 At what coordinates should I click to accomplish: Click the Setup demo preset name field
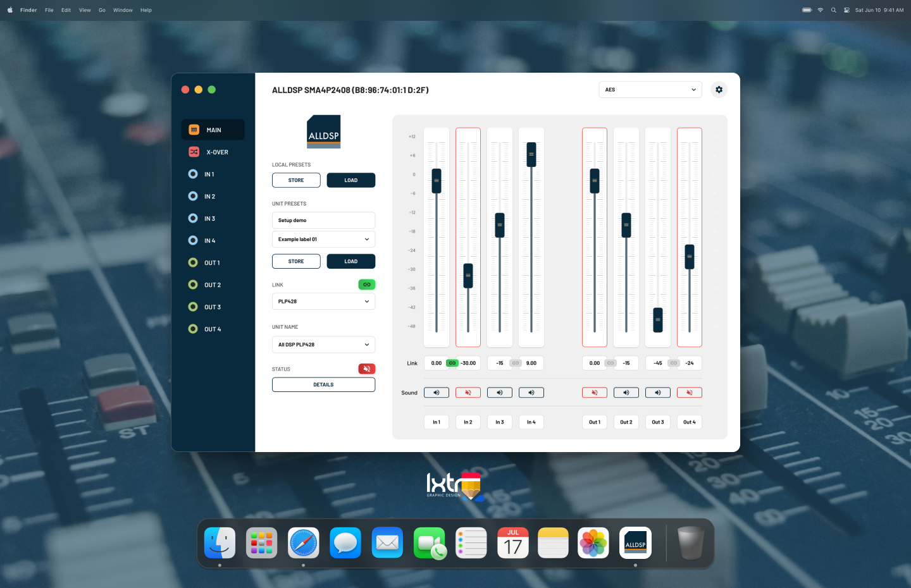click(323, 220)
